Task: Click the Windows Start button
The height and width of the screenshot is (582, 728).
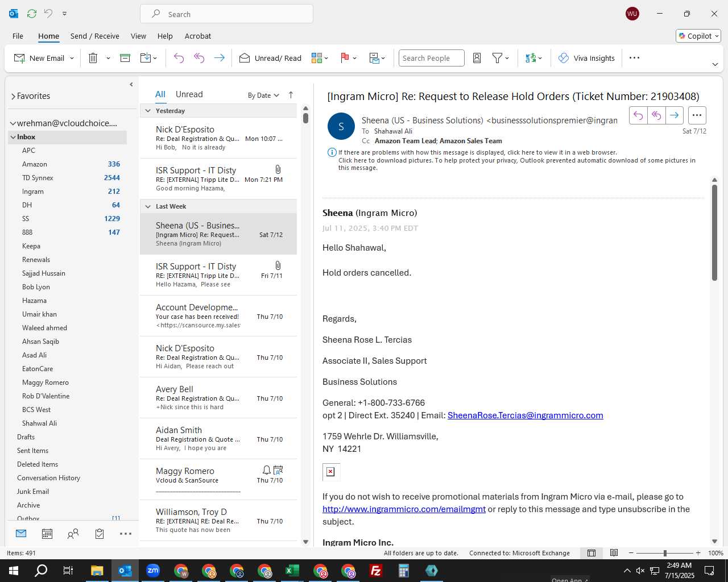Action: tap(14, 571)
